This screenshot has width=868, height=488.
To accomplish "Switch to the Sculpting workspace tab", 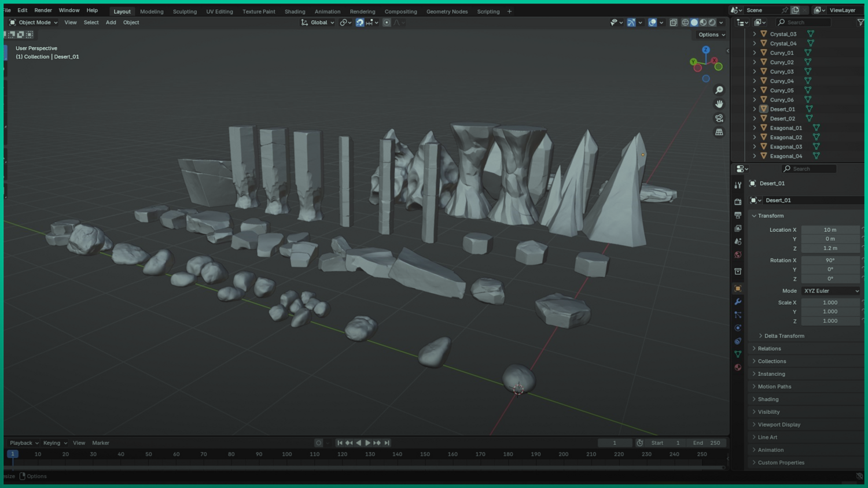I will [185, 12].
